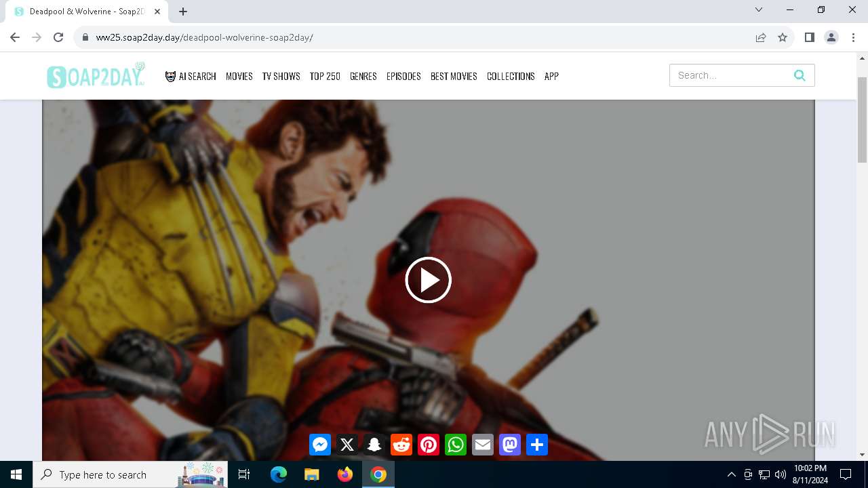Open volume control in tray
868x488 pixels.
[x=781, y=474]
